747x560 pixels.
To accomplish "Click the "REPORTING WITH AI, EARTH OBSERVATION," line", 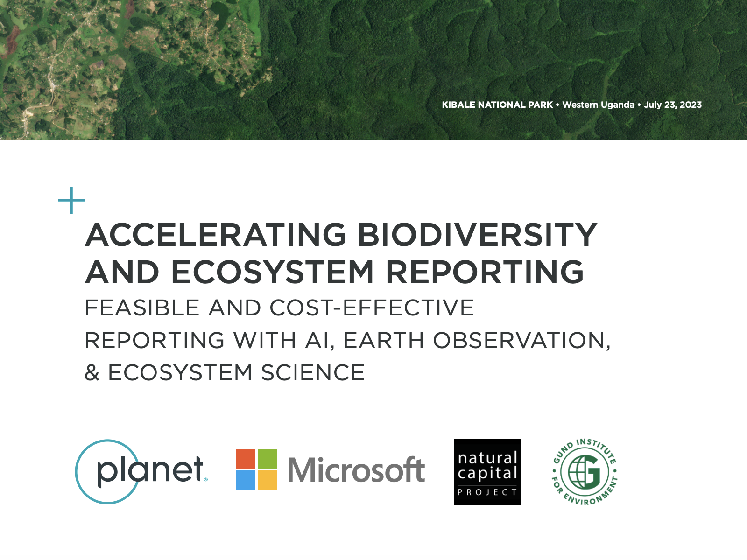I will 348,340.
